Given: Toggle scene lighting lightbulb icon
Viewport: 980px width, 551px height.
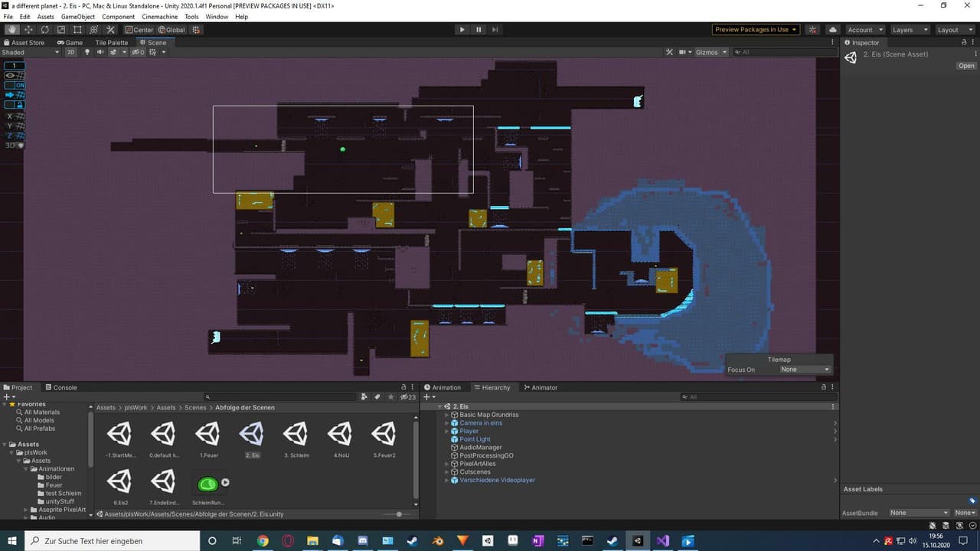Looking at the screenshot, I should [87, 52].
